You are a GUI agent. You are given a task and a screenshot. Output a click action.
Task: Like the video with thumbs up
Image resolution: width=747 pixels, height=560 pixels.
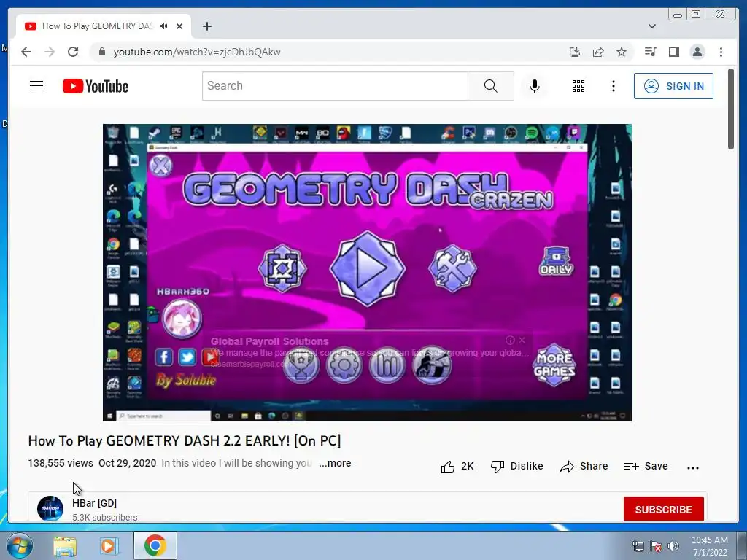[457, 467]
